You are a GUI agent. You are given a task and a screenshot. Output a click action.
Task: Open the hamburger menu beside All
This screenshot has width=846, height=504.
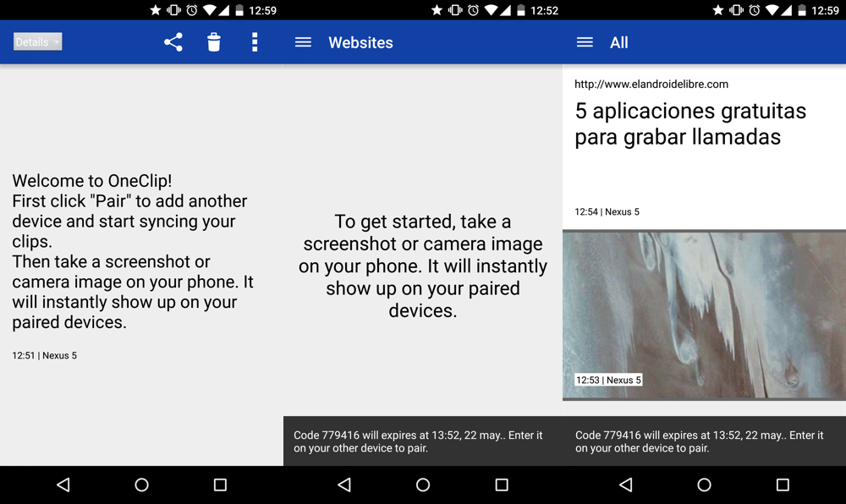pyautogui.click(x=585, y=42)
